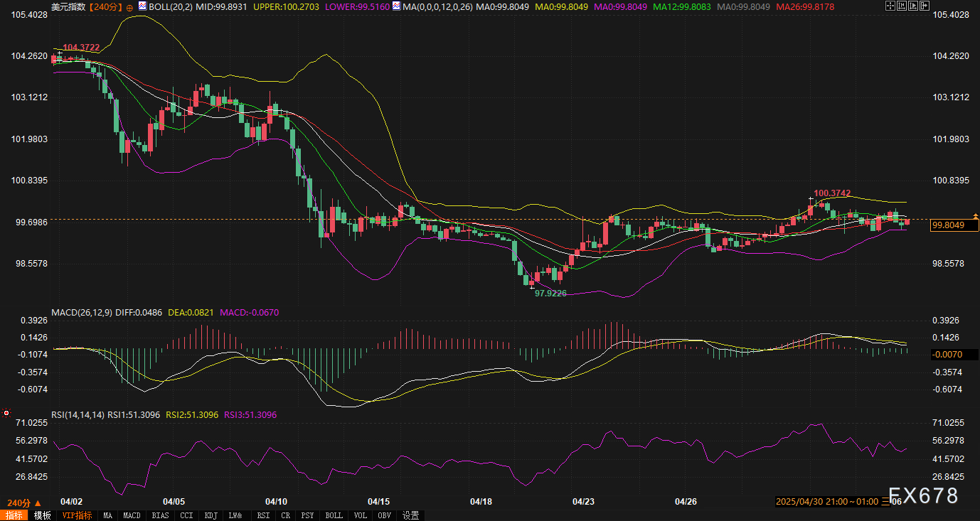The width and height of the screenshot is (980, 521).
Task: Toggle the RSI indicator in bottom bar
Action: pos(263,515)
